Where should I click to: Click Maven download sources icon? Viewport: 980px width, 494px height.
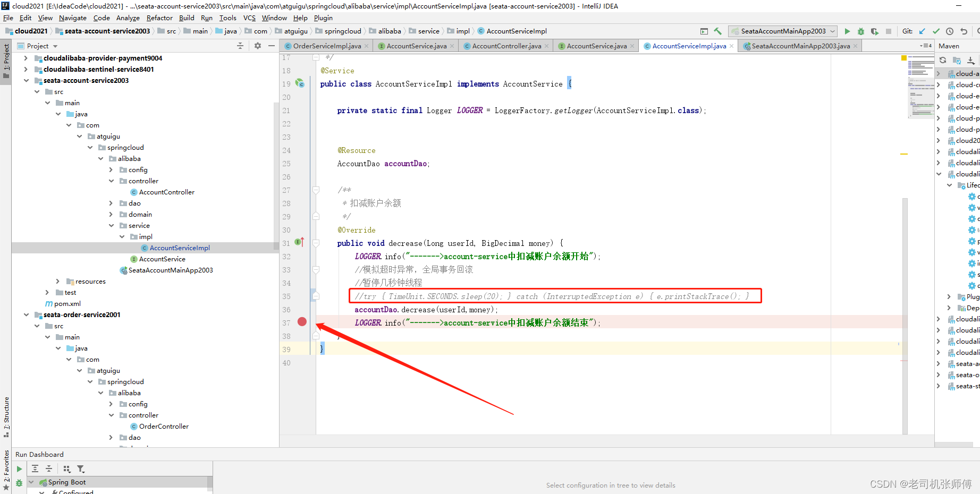click(x=971, y=60)
